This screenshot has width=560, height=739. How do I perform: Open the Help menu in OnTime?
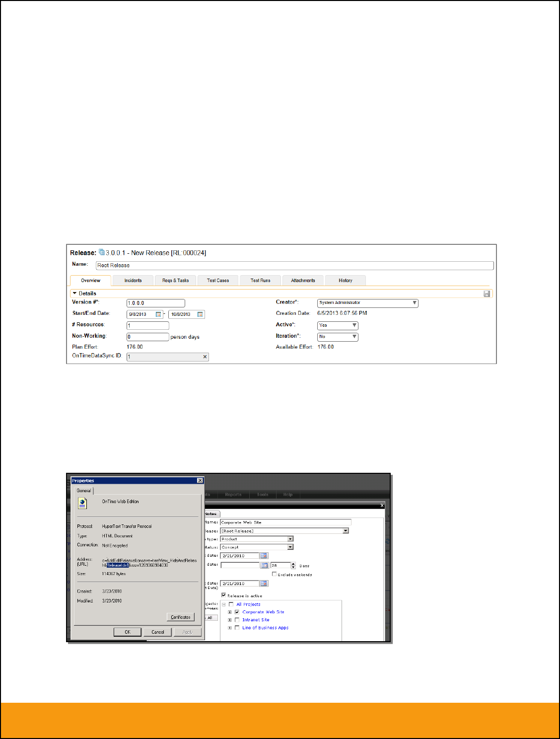click(x=288, y=494)
